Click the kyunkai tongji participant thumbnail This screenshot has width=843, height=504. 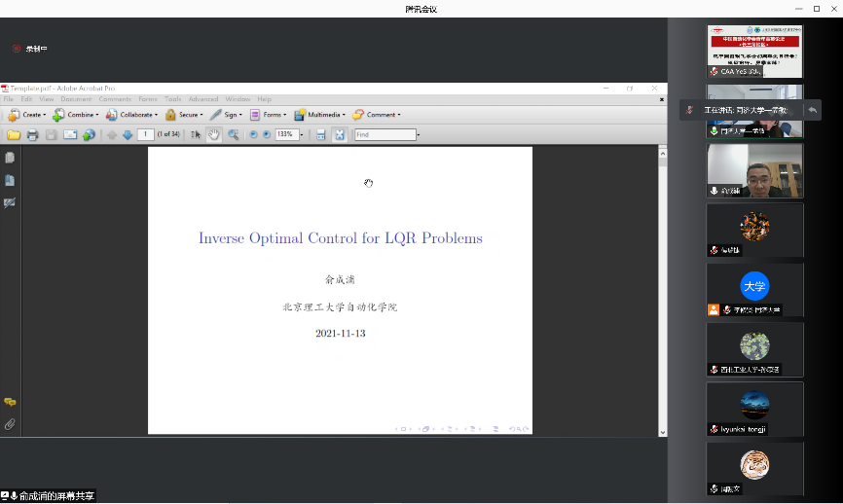pyautogui.click(x=754, y=409)
